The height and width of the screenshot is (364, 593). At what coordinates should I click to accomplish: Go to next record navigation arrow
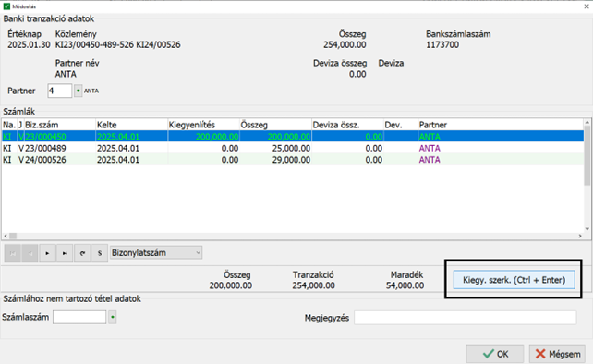[47, 253]
